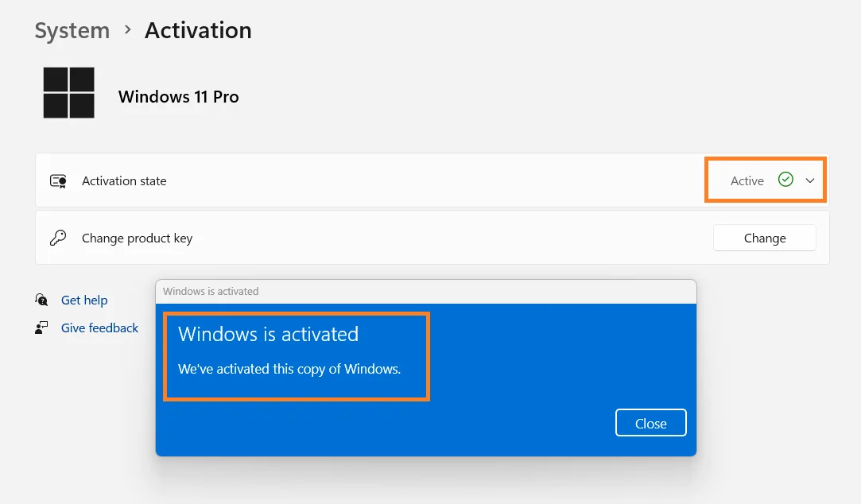Screen dimensions: 861x504
Task: Click the Activation state certificate icon
Action: 58,181
